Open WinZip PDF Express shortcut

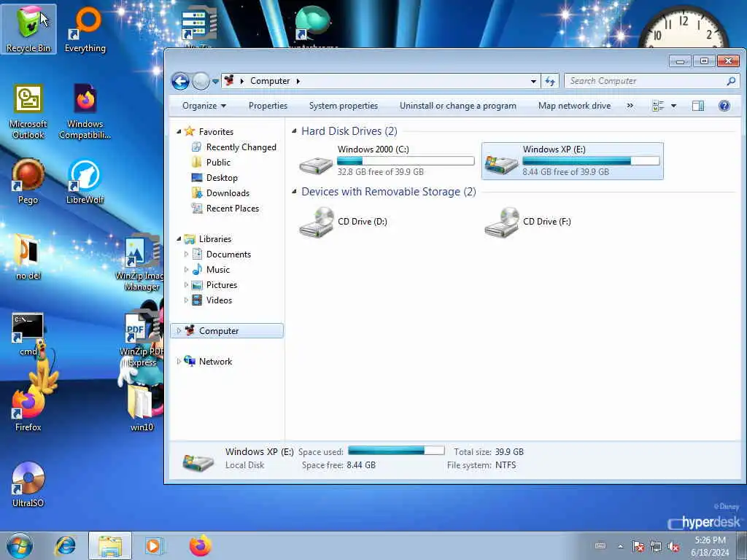[142, 340]
